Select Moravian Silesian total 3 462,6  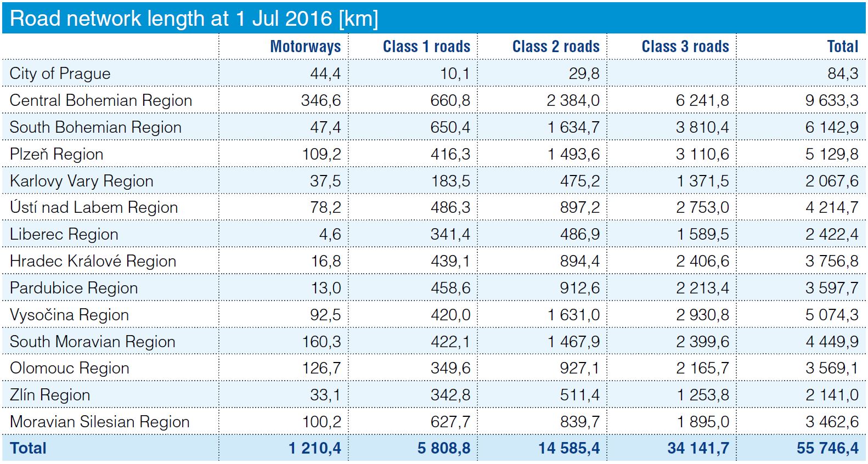(x=832, y=422)
